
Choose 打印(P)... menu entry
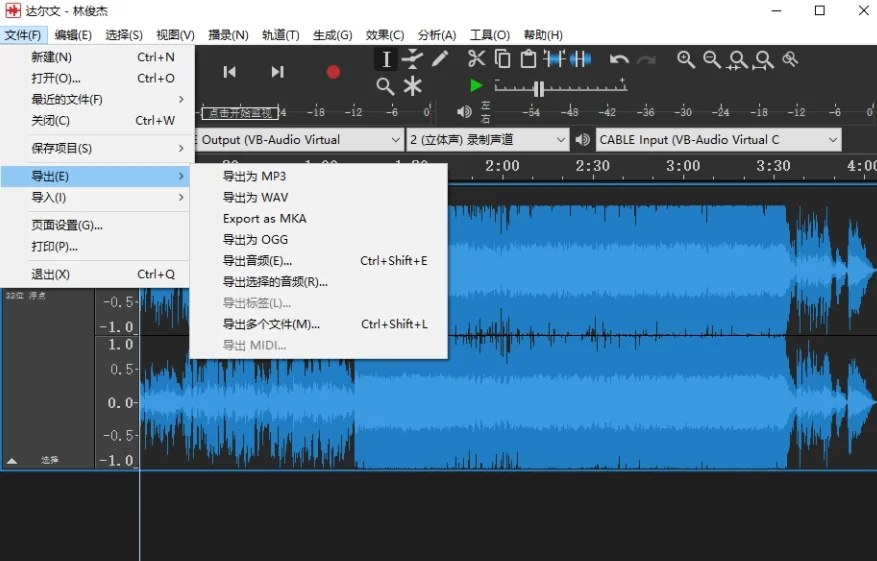pyautogui.click(x=97, y=247)
